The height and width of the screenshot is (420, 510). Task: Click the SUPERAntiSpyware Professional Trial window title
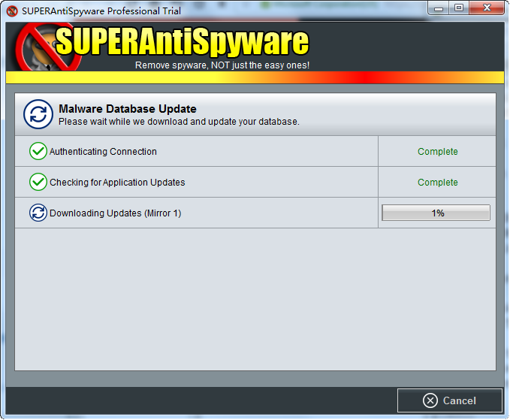coord(101,11)
